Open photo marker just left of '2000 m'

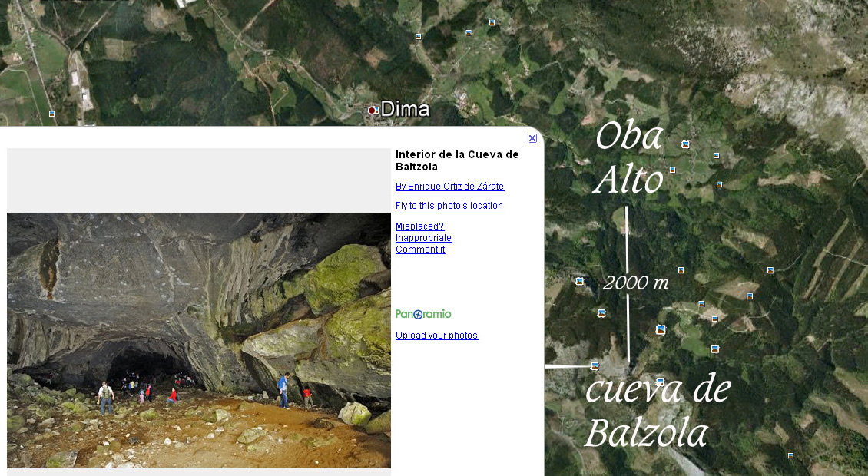click(x=580, y=281)
